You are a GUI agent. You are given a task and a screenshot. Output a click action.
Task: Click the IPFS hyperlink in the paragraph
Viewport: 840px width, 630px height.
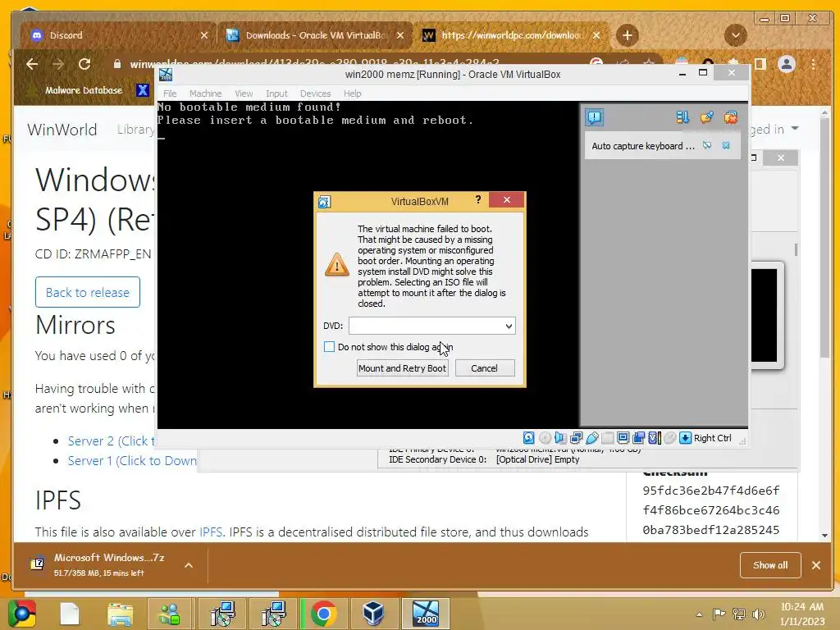211,532
